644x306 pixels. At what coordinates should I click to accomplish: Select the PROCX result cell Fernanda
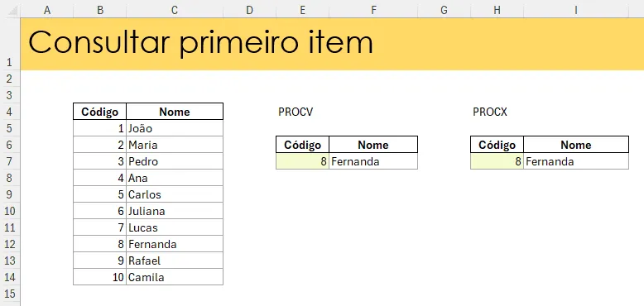point(576,161)
